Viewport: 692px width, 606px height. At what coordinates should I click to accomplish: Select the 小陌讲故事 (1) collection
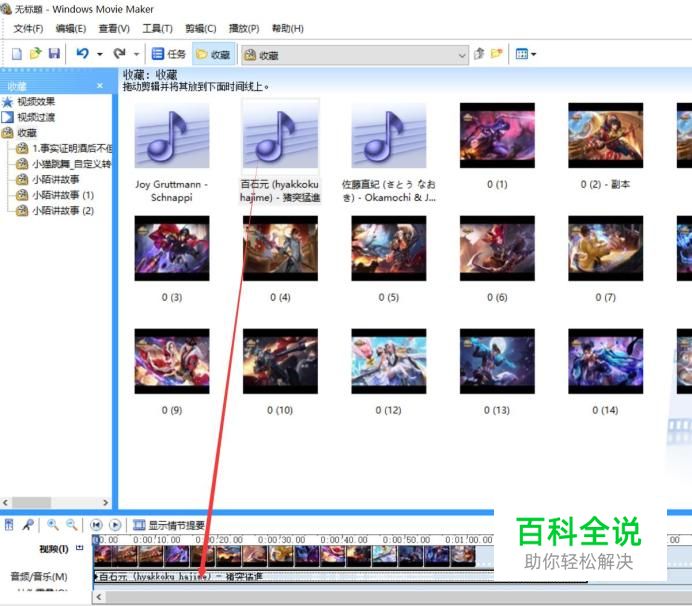(x=63, y=195)
